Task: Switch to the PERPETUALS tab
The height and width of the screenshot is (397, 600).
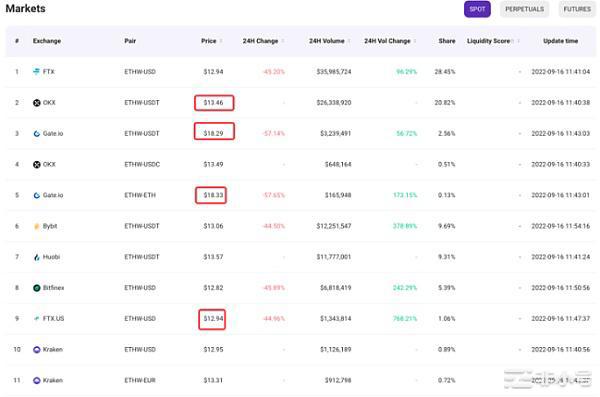Action: pos(524,9)
